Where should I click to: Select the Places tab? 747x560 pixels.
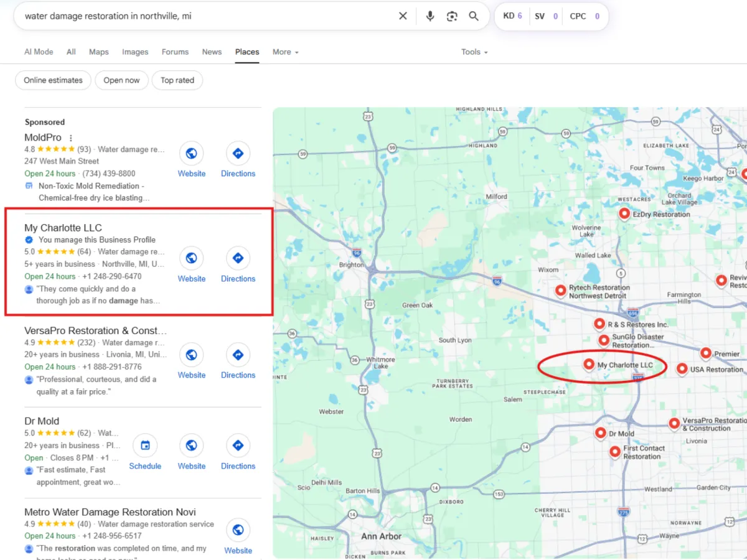pyautogui.click(x=247, y=52)
